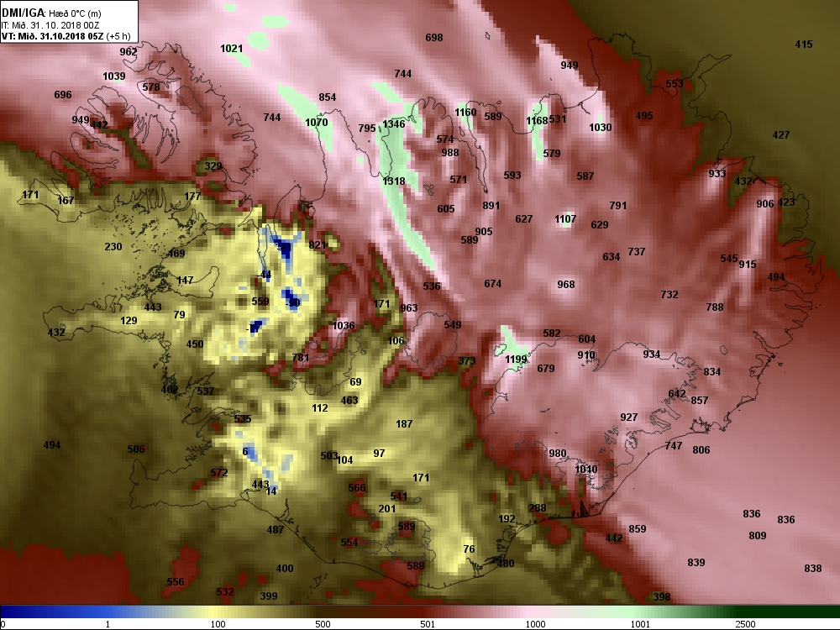Click the 415 value

[x=804, y=45]
